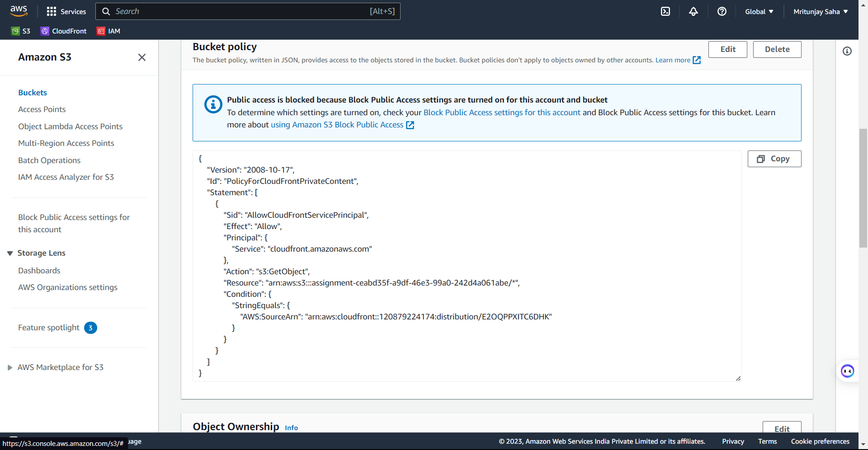Click the blue info icon in the alert
Image resolution: width=868 pixels, height=450 pixels.
pos(213,104)
